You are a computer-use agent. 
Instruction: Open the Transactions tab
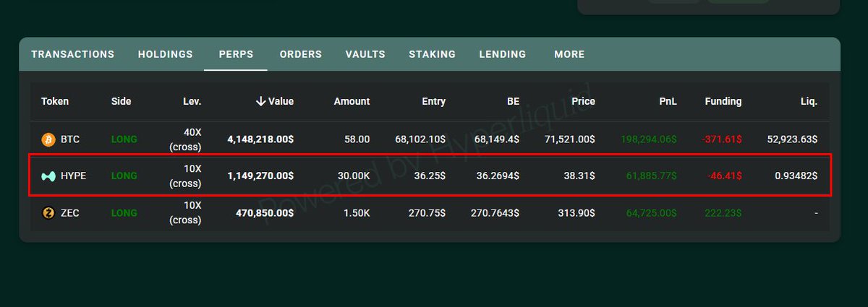[x=72, y=54]
